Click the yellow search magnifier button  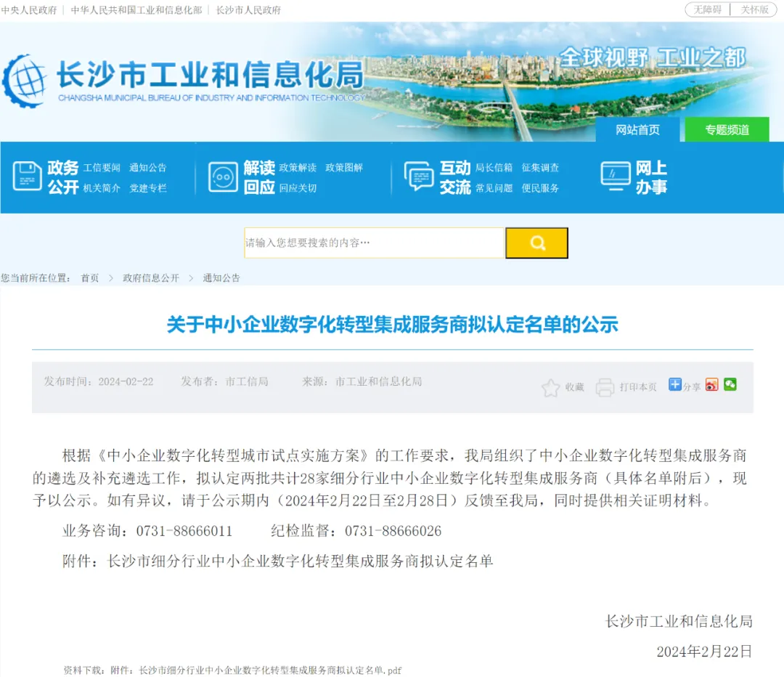pyautogui.click(x=536, y=243)
